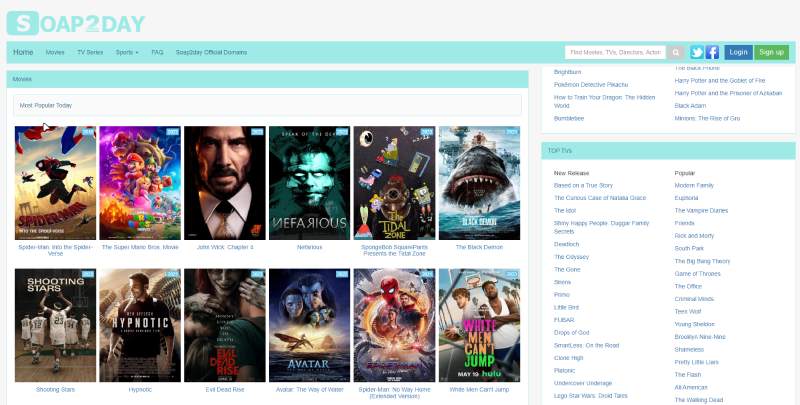Open the Modern Family link
800x405 pixels.
pos(694,185)
